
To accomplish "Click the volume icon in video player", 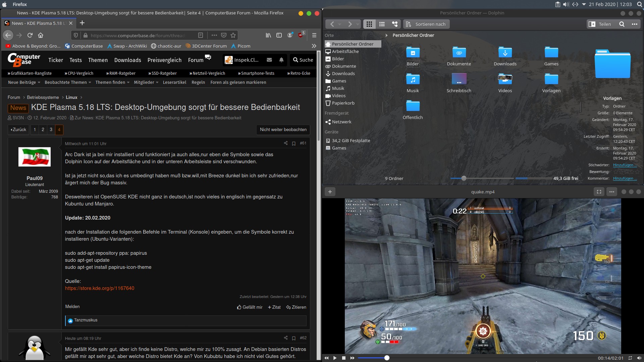I will tap(639, 358).
